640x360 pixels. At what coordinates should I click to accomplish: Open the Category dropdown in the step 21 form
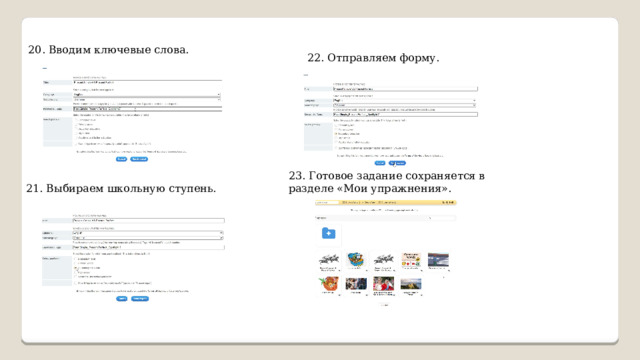[x=148, y=233]
